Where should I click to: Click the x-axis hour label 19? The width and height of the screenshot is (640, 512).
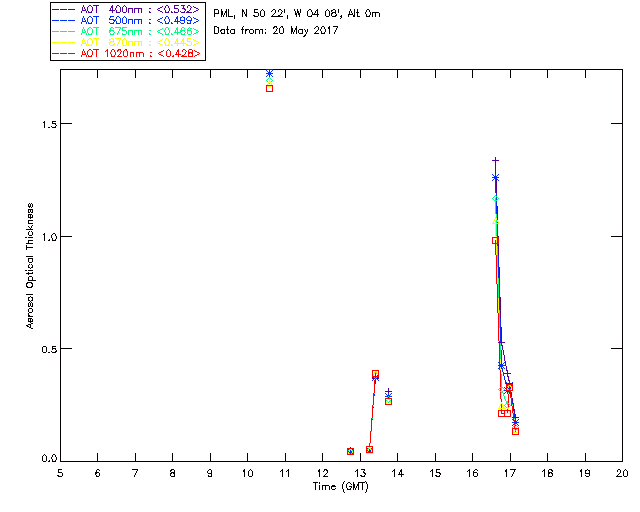click(x=585, y=473)
